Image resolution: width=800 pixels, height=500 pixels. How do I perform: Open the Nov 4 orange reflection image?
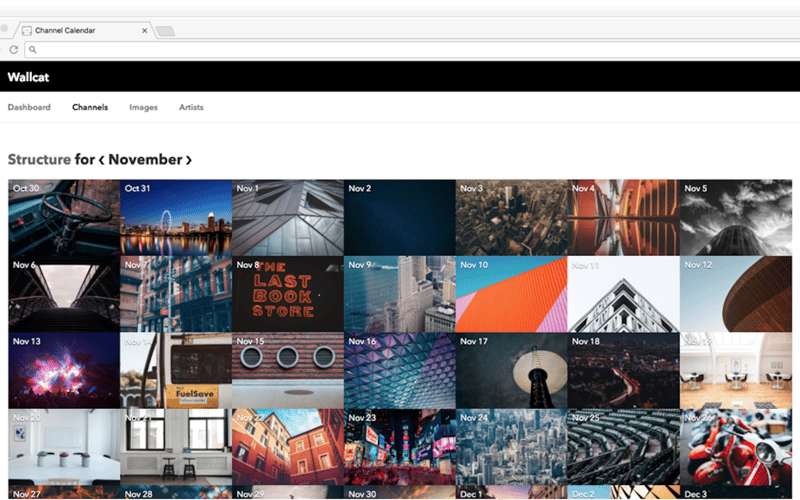pos(623,217)
